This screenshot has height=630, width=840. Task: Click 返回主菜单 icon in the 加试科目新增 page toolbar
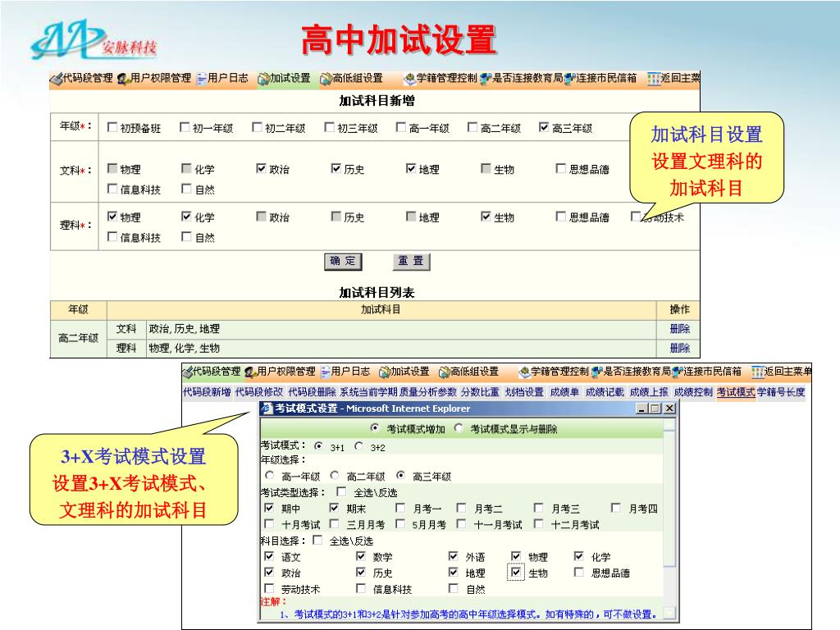654,79
